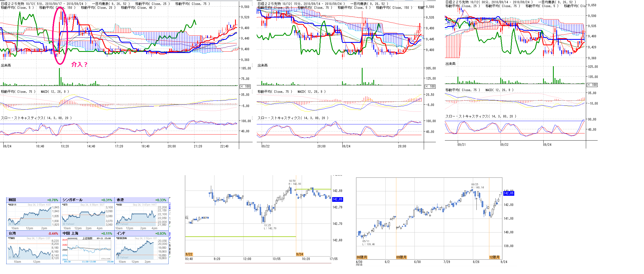This screenshot has height=274, width=644.
Task: Click the 9/22 session date marker
Action: coord(189,254)
